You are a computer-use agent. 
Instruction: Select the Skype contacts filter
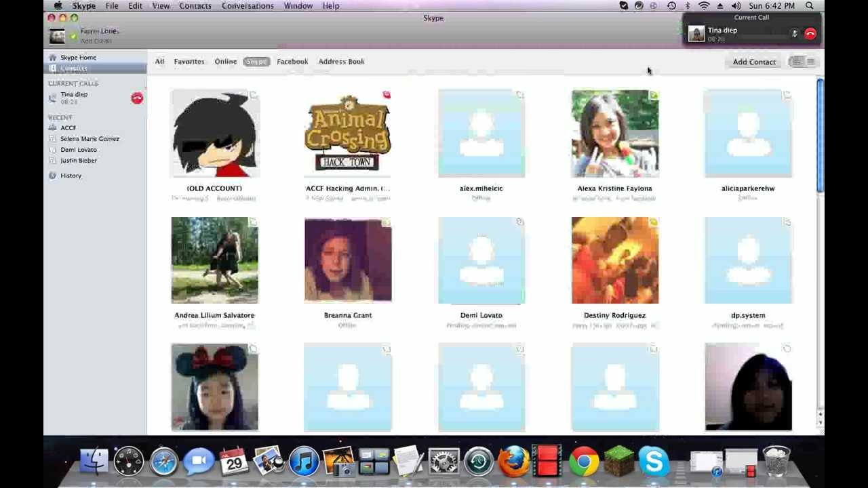256,62
